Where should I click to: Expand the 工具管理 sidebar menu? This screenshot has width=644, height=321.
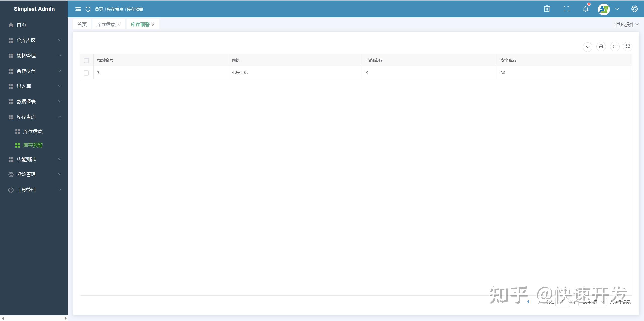(x=34, y=190)
